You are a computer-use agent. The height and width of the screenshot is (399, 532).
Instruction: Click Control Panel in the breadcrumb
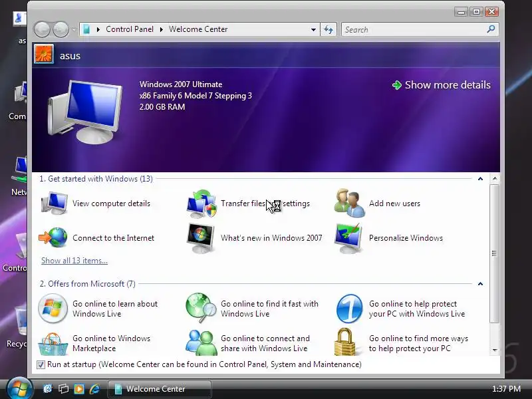point(130,29)
